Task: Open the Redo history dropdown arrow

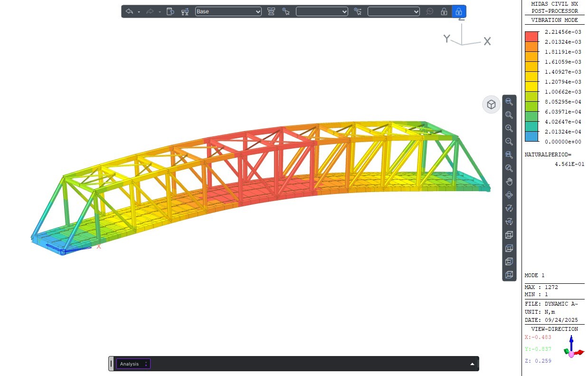Action: (160, 12)
